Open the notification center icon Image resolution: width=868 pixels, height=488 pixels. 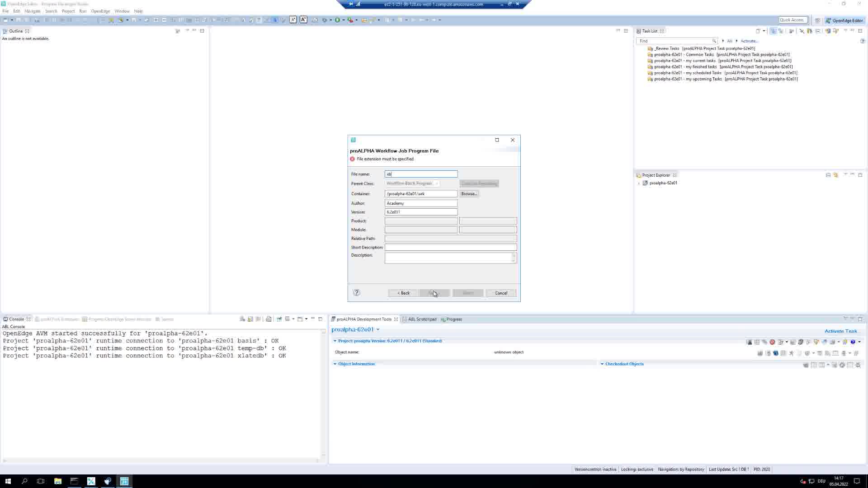[857, 481]
